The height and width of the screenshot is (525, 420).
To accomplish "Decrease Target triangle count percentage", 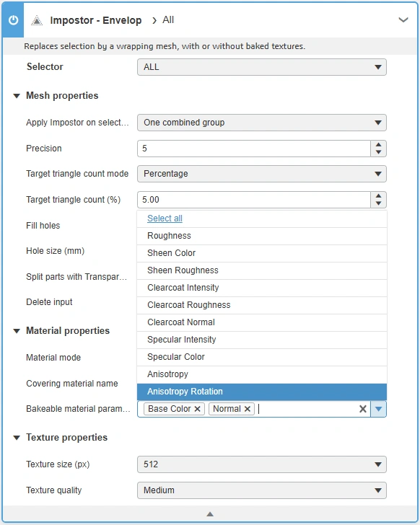I will pyautogui.click(x=378, y=203).
